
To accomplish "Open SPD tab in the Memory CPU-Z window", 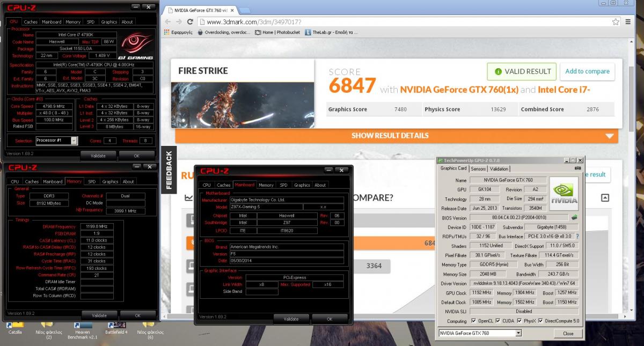I will coord(92,181).
